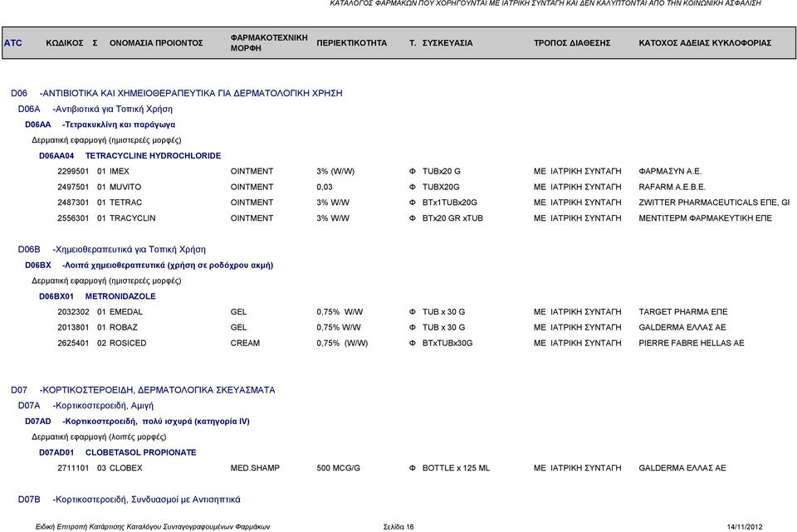Screen dimensions: 797x532
Task: Click the ΤΡΟΠΟΣ ΔΙΑΘΕΣΗΣ header
Action: pos(572,42)
